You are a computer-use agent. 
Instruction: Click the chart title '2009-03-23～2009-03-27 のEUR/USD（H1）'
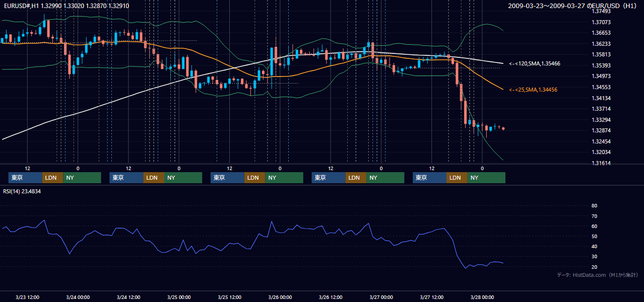click(x=573, y=6)
